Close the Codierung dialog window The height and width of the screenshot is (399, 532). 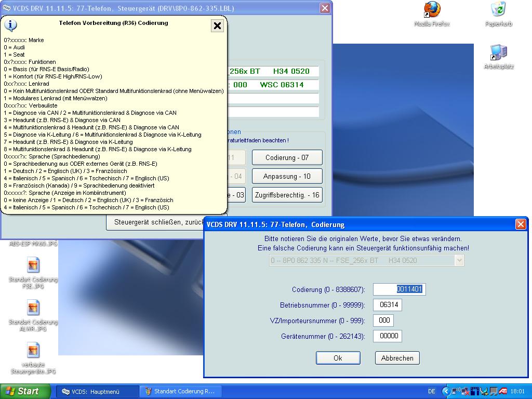521,224
